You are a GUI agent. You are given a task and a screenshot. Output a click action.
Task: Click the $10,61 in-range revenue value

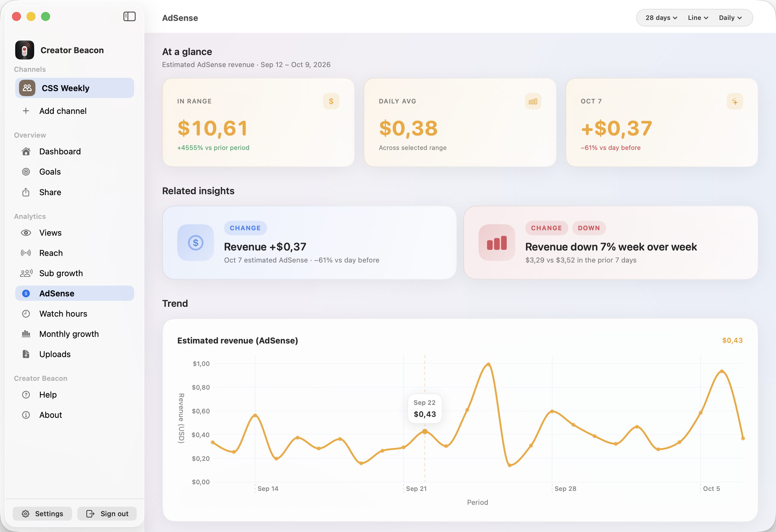coord(212,128)
